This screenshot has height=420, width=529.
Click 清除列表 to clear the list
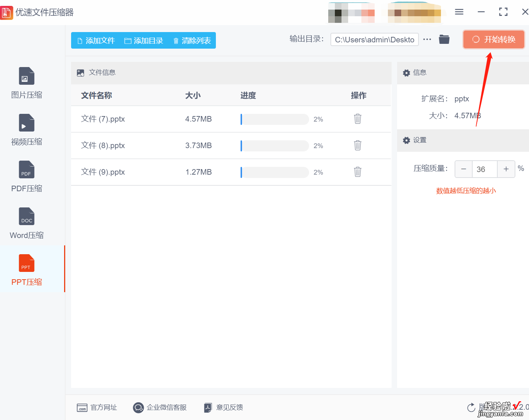(192, 41)
